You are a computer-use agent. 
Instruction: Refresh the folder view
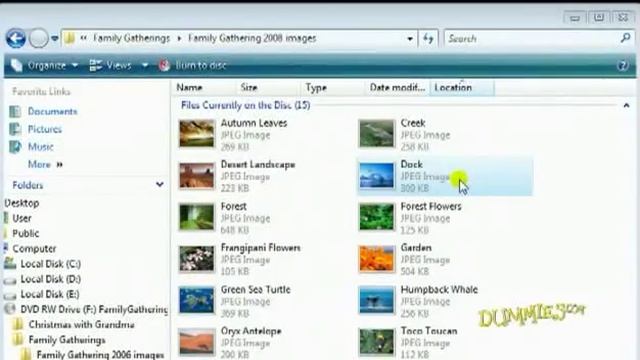[x=428, y=39]
